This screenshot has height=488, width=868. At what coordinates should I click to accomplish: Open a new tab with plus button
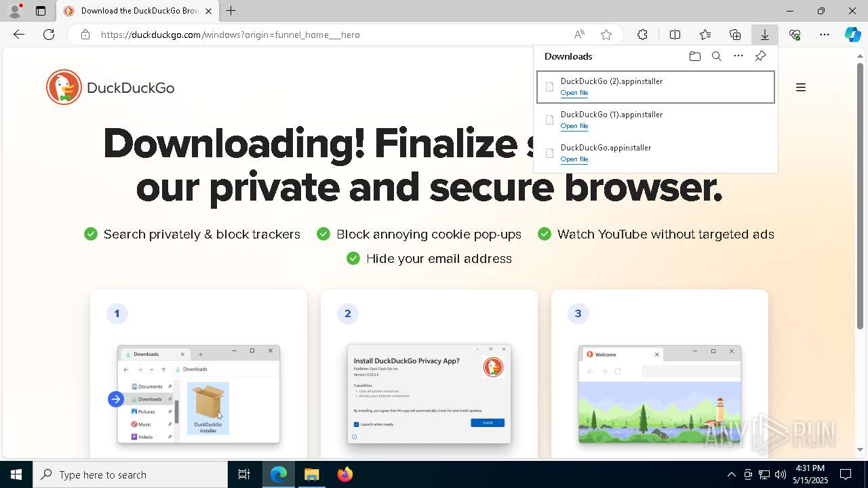[231, 11]
